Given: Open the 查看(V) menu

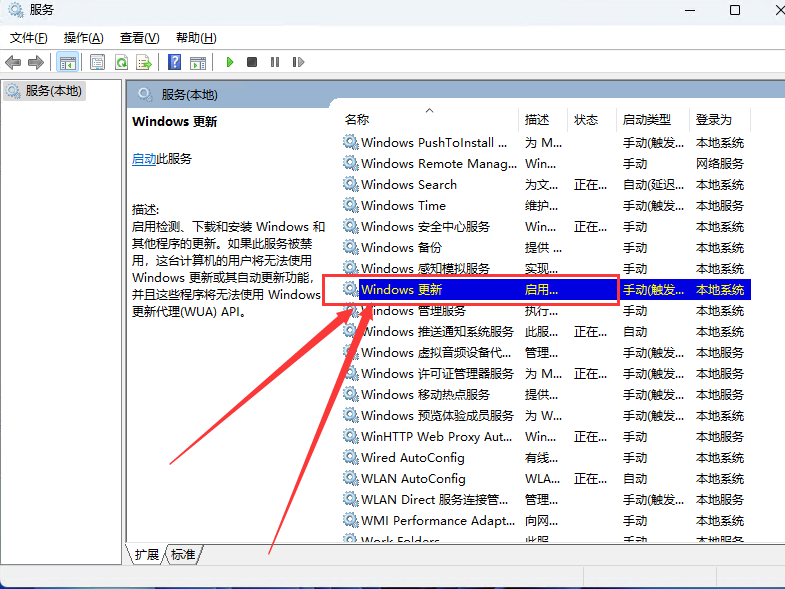Looking at the screenshot, I should coord(140,38).
